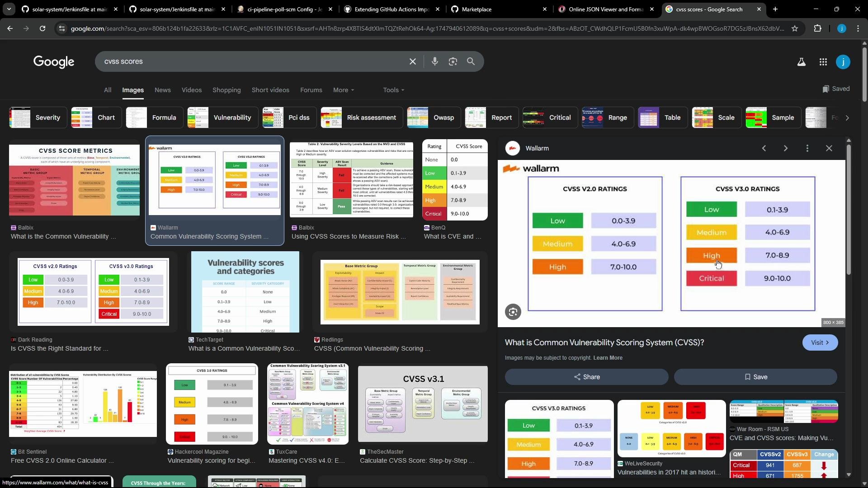Click the address bar URL
The image size is (868, 488).
coord(427,28)
